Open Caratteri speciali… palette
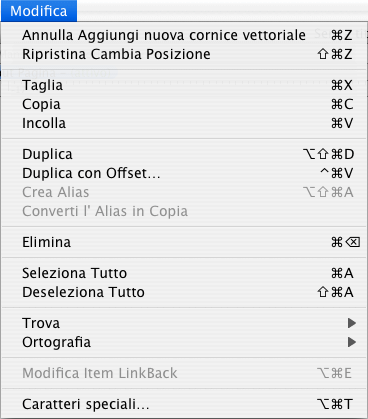Viewport: 368px width, 419px height. tap(184, 404)
